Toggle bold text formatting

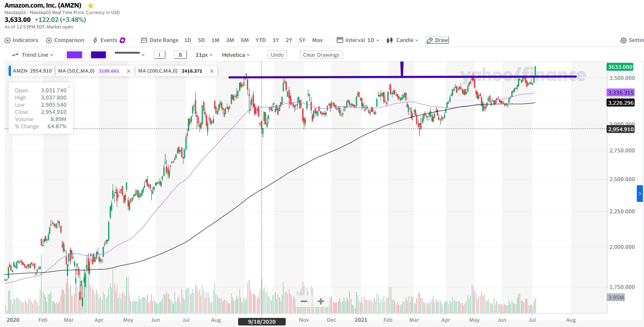click(x=180, y=55)
